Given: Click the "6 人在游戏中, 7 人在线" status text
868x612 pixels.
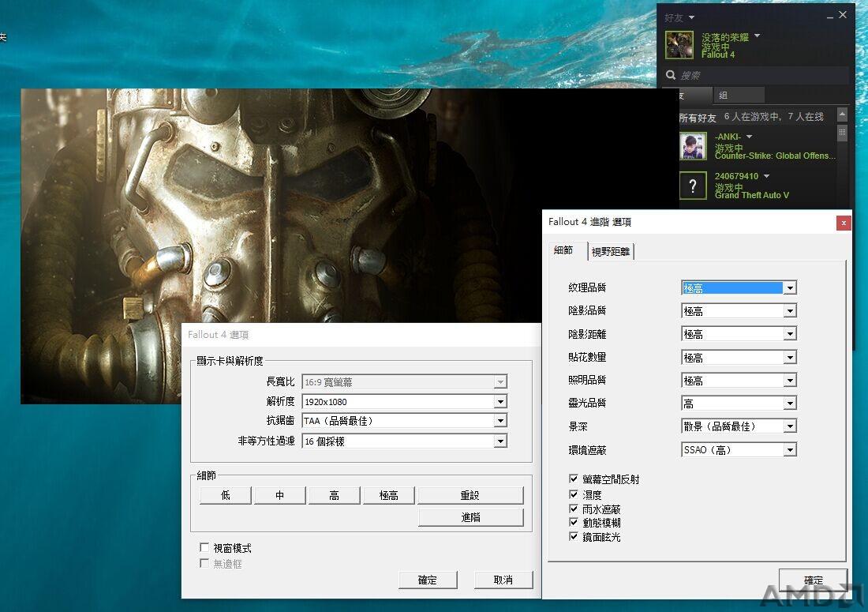Looking at the screenshot, I should click(774, 117).
